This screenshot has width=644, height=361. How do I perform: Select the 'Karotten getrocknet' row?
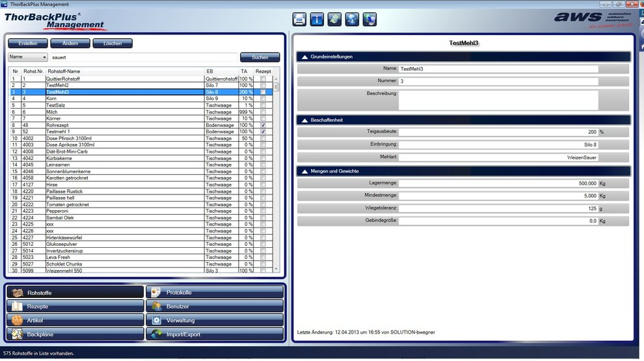(x=141, y=178)
